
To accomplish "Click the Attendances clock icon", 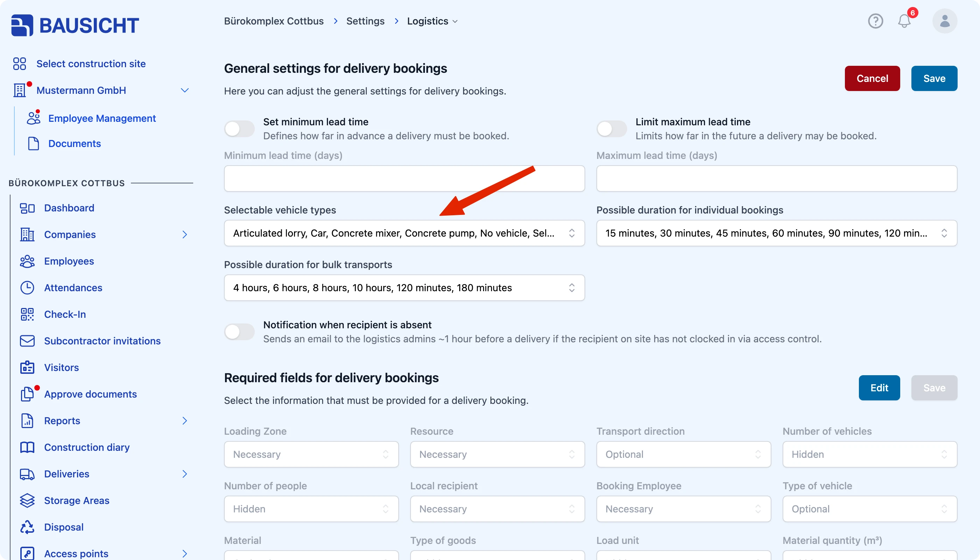I will 27,288.
